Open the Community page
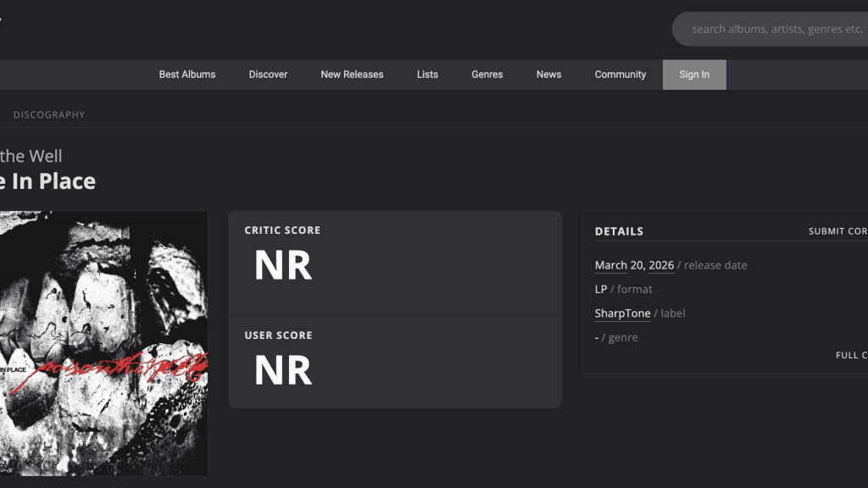The width and height of the screenshot is (868, 488). pyautogui.click(x=620, y=75)
